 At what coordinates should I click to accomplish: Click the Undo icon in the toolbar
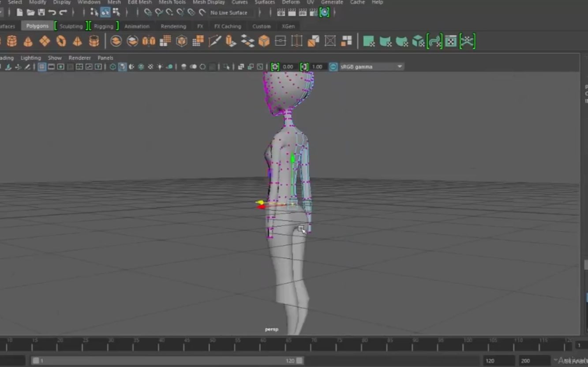(53, 12)
